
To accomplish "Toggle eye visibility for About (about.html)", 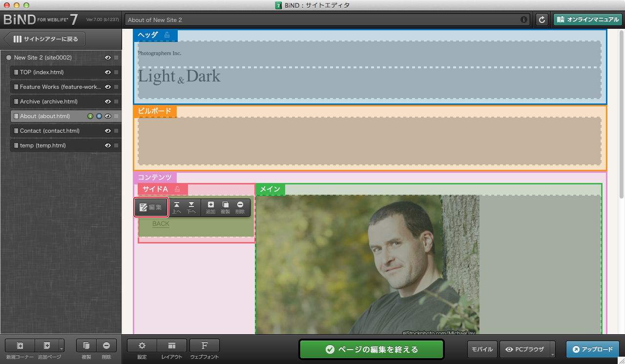I will [x=108, y=116].
